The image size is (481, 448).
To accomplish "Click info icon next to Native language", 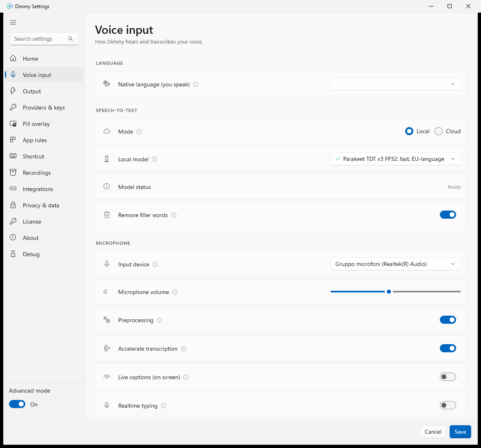I will (196, 84).
